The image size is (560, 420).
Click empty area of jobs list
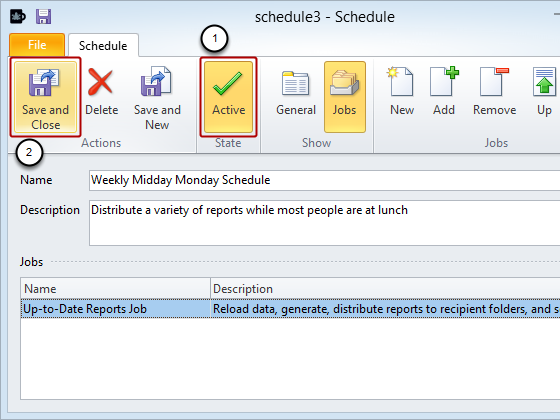coord(290,359)
